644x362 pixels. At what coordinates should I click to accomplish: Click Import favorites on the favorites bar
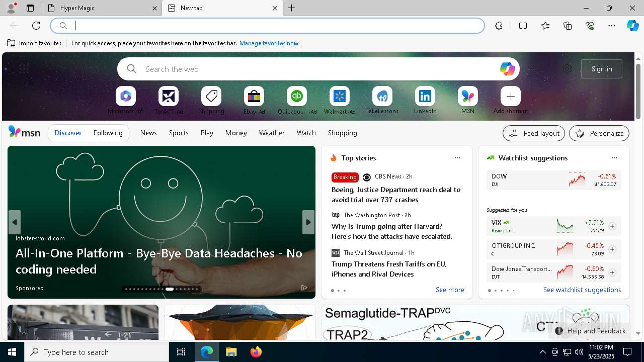pos(34,43)
